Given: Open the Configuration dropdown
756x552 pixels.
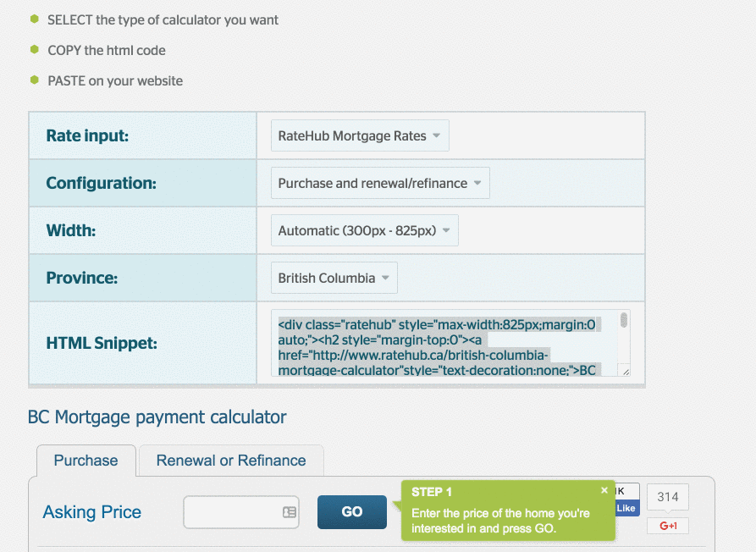Looking at the screenshot, I should (380, 183).
